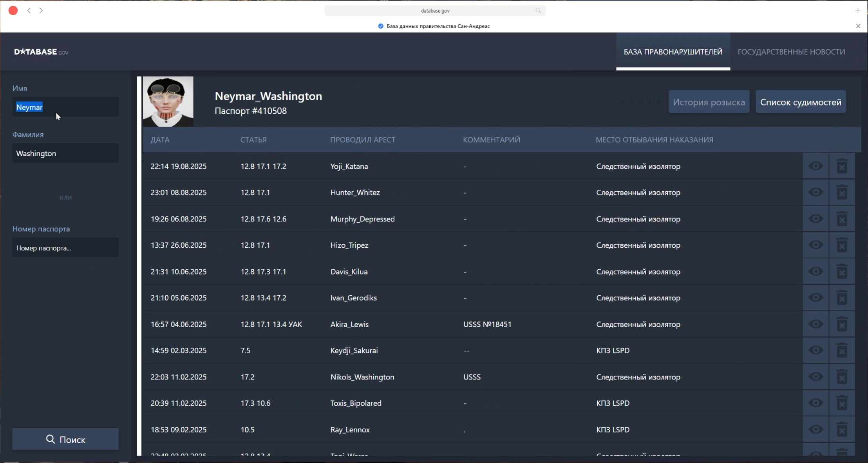Click Neymar_Washington profile photo

tap(168, 102)
